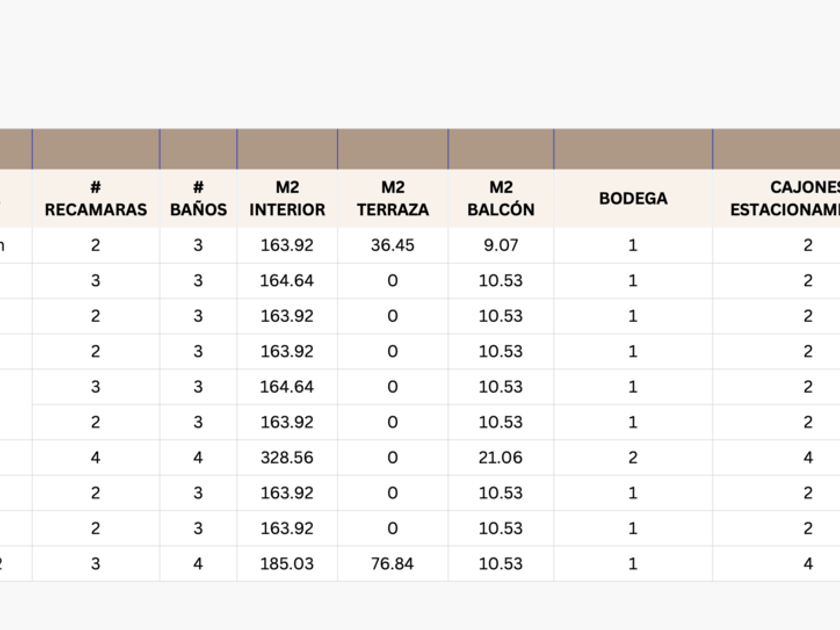
Task: Select the recámaras cell containing 4
Action: point(96,457)
